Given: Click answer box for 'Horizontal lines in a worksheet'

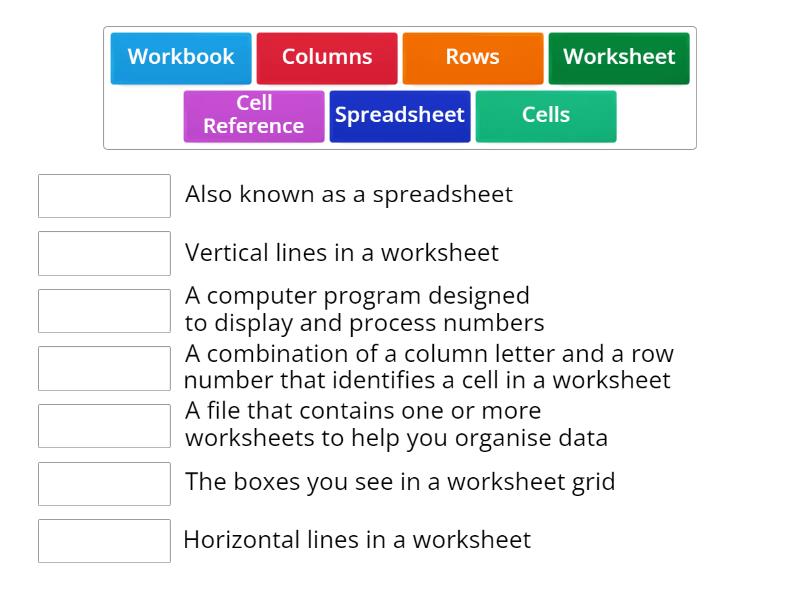Looking at the screenshot, I should click(x=104, y=541).
